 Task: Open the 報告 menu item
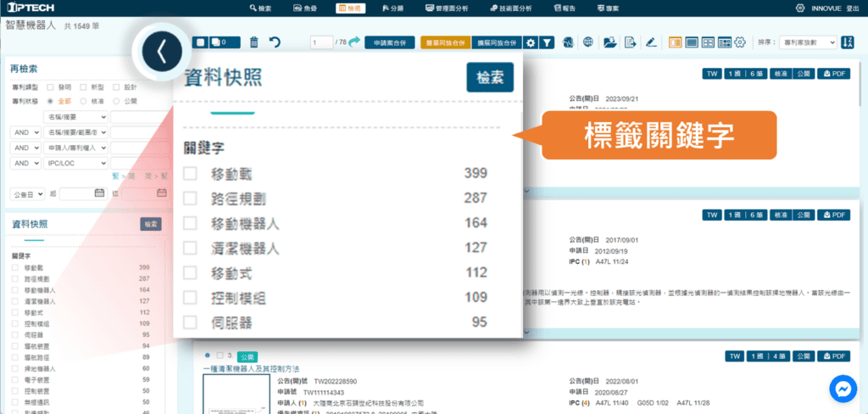coord(565,8)
